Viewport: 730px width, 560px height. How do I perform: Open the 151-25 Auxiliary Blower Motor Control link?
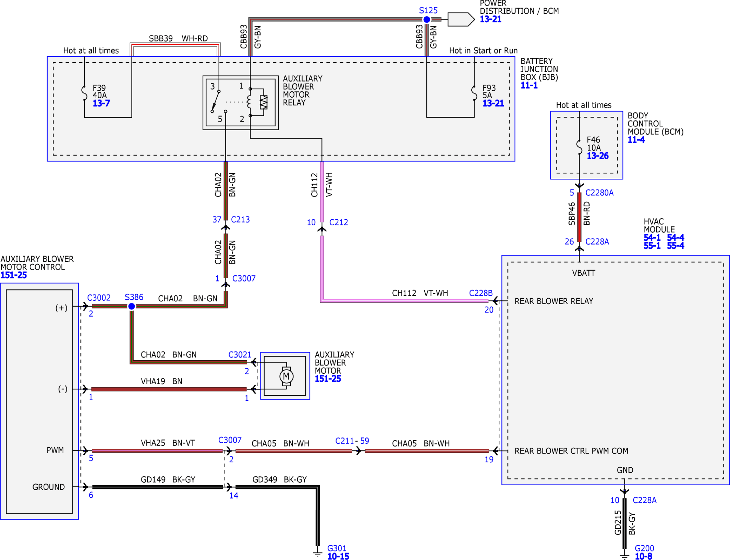pos(13,275)
